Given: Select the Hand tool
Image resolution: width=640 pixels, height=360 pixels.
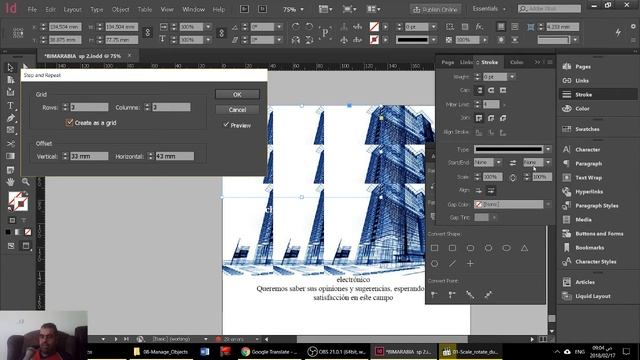Looking at the screenshot, I should coord(10,182).
